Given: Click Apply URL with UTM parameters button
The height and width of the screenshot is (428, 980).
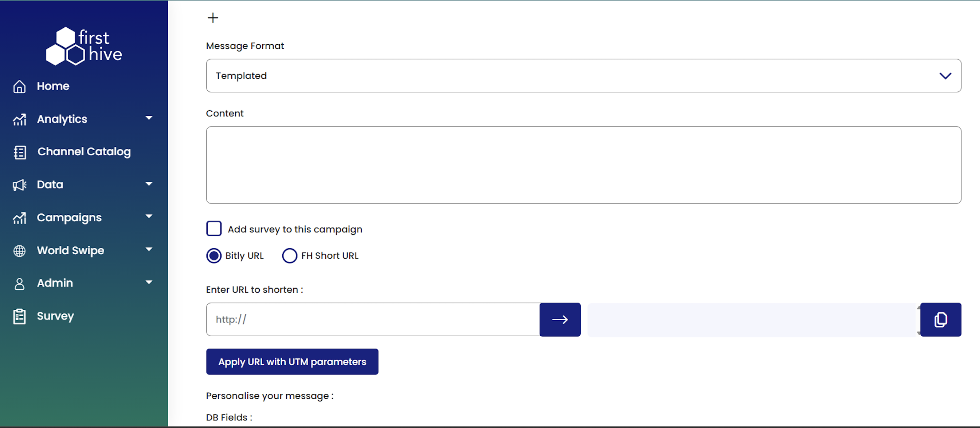Looking at the screenshot, I should (292, 362).
